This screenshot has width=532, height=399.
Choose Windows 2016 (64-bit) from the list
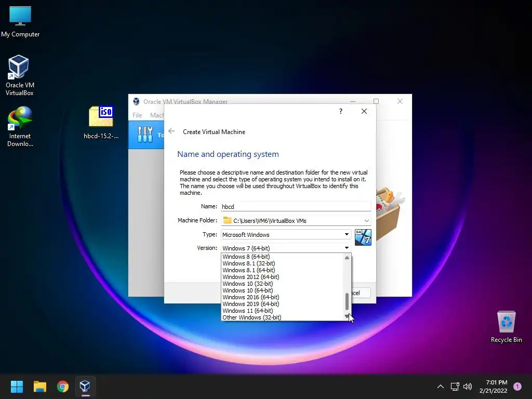(282, 297)
